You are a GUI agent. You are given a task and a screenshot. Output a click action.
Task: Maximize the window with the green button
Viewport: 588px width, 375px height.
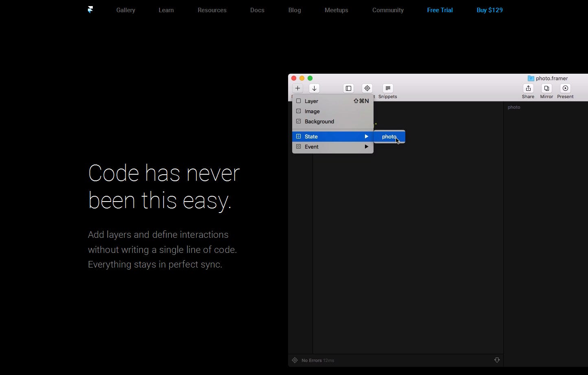click(x=310, y=78)
